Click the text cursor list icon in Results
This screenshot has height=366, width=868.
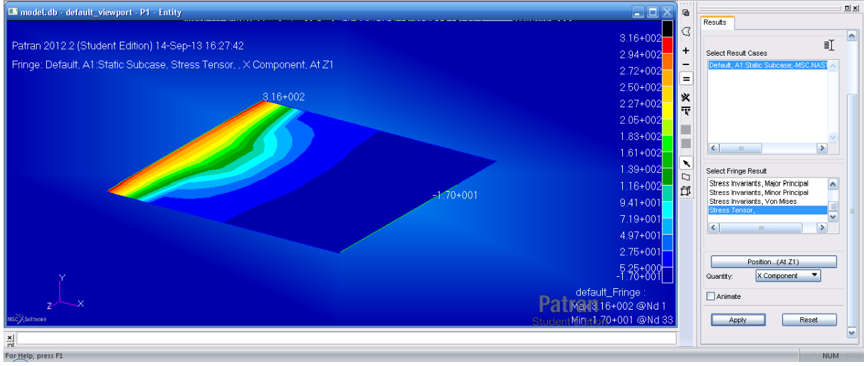(829, 45)
